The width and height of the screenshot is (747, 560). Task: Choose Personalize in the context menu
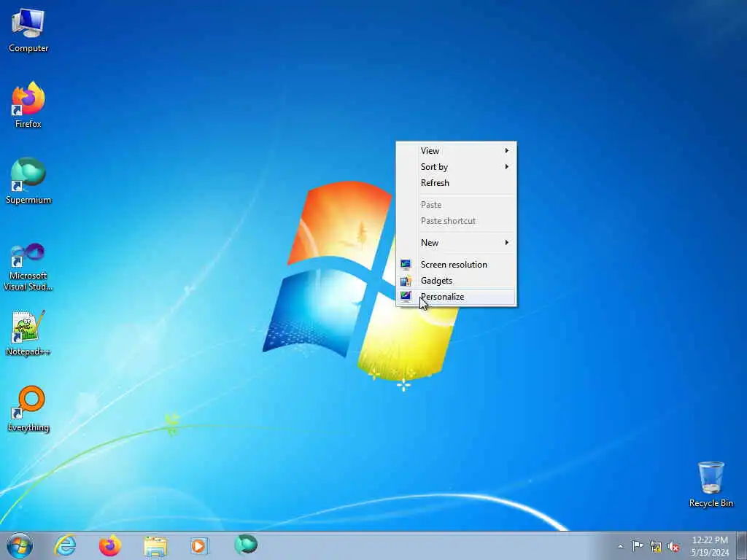point(457,297)
